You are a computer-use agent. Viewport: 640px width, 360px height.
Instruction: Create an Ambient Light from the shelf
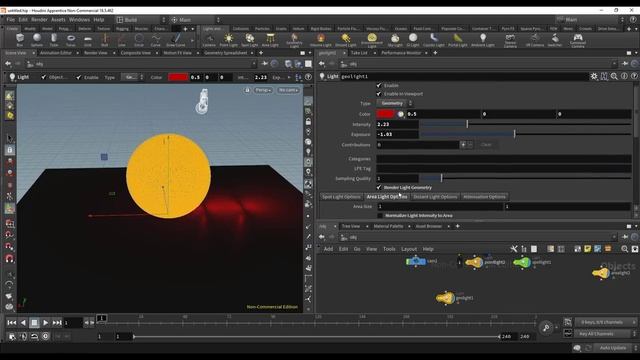point(483,40)
